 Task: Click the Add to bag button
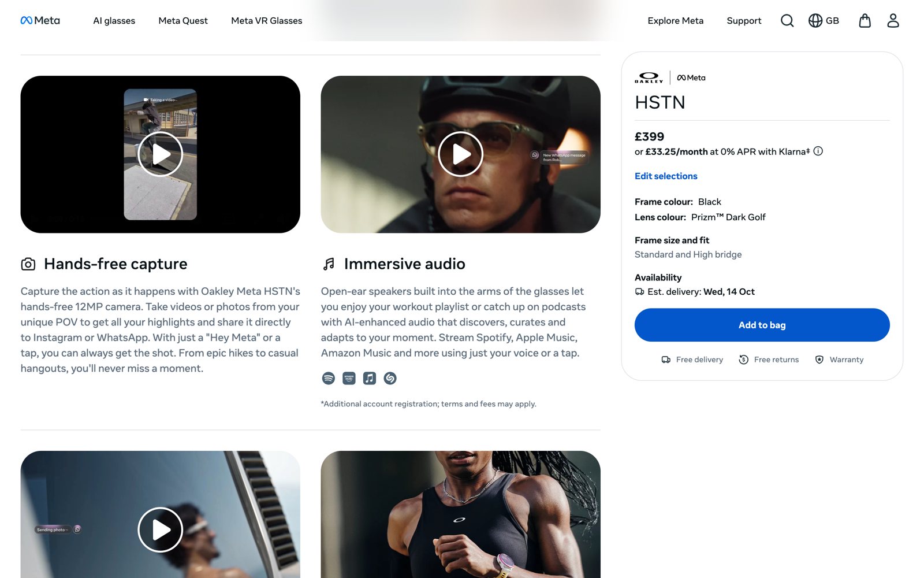(762, 325)
